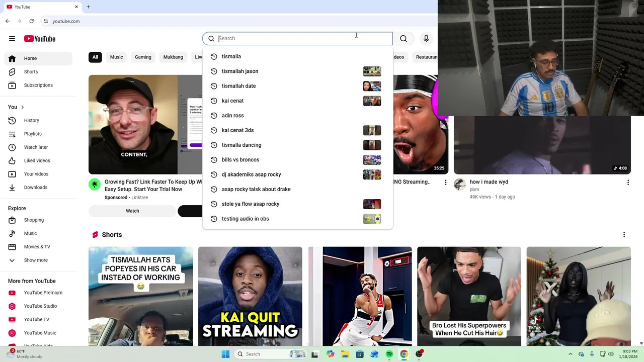The width and height of the screenshot is (644, 362).
Task: Select Home in the sidebar
Action: (38, 58)
